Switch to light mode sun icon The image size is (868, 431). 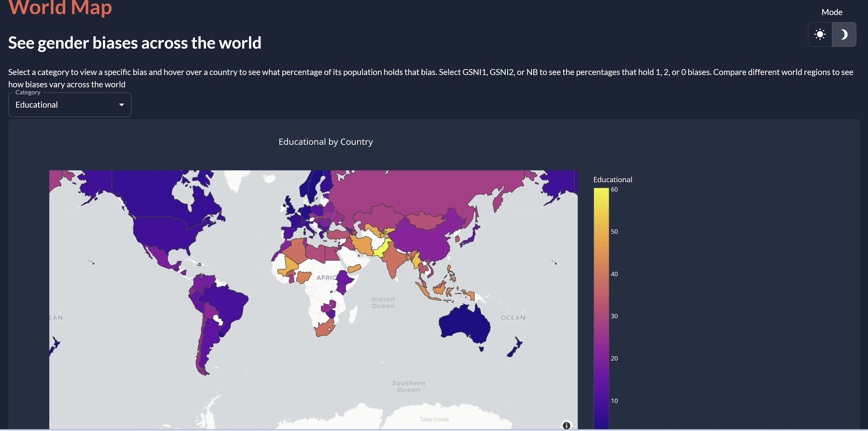tap(820, 34)
